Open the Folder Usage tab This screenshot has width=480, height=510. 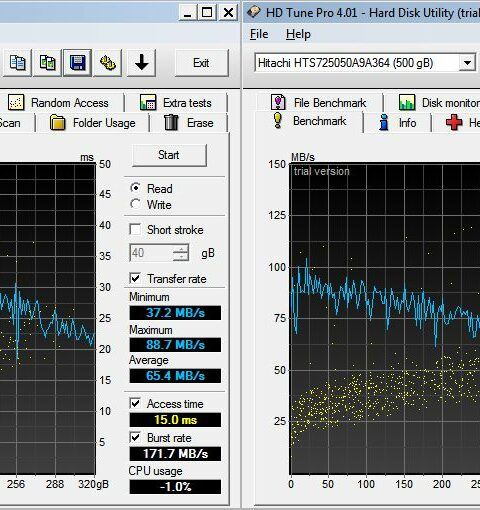[x=92, y=123]
